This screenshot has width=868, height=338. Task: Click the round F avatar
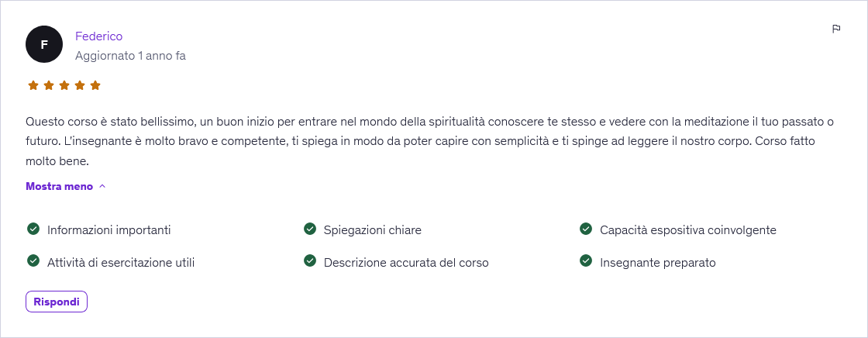44,44
